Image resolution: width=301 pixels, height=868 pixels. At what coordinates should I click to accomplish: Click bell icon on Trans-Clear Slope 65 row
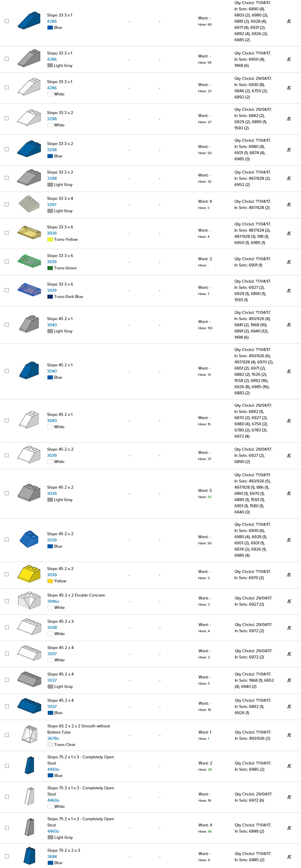coord(289,735)
